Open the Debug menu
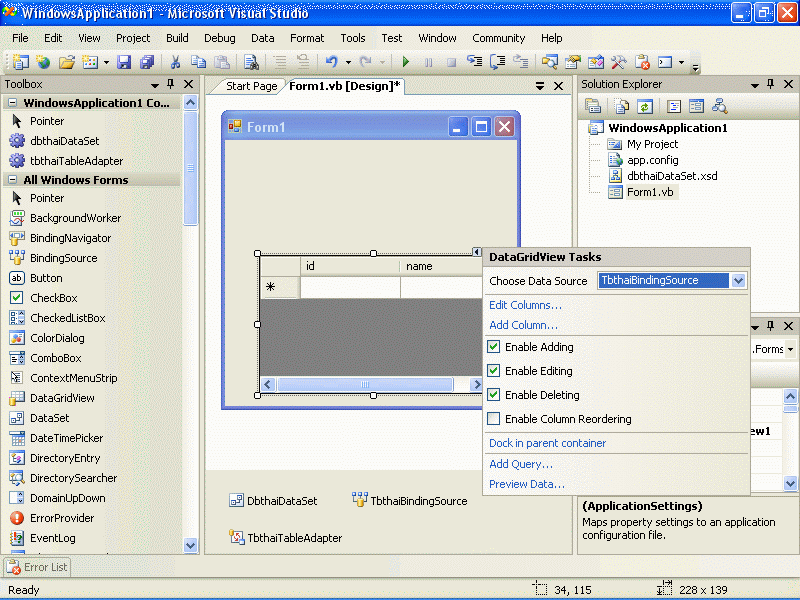This screenshot has height=600, width=800. (220, 38)
